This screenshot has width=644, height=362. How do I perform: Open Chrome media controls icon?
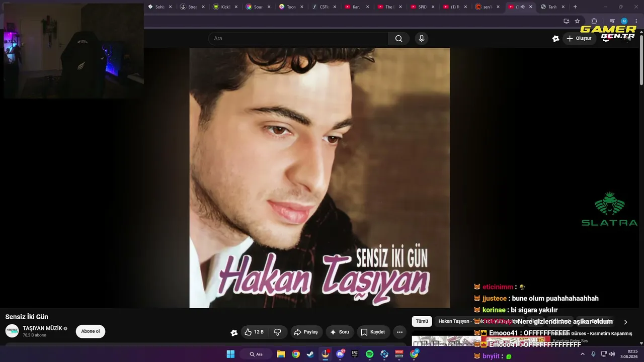click(612, 21)
